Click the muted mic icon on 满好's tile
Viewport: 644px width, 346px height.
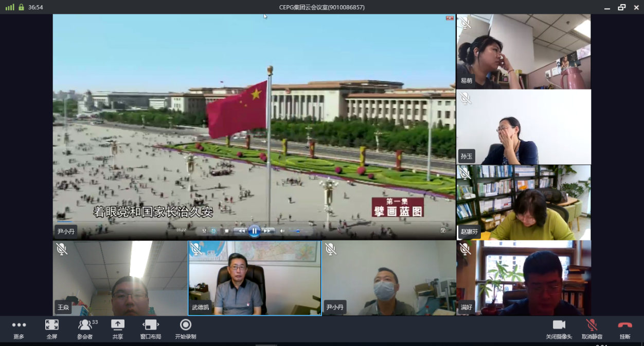[x=466, y=249]
